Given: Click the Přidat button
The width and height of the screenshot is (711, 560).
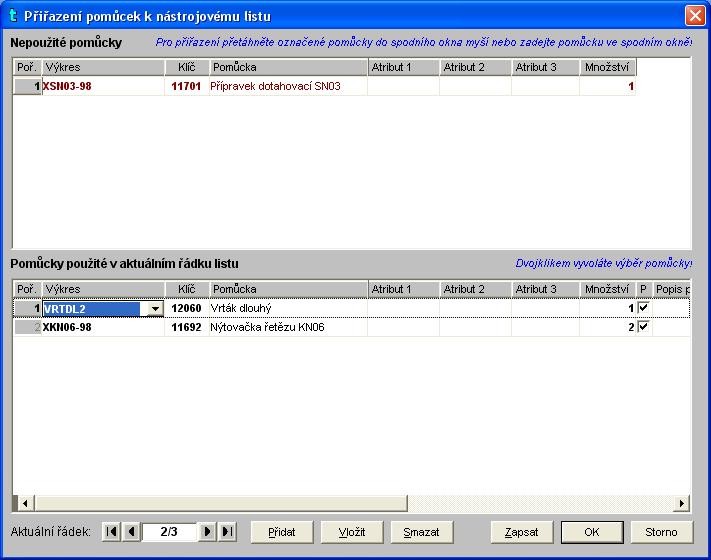Looking at the screenshot, I should coord(282,532).
